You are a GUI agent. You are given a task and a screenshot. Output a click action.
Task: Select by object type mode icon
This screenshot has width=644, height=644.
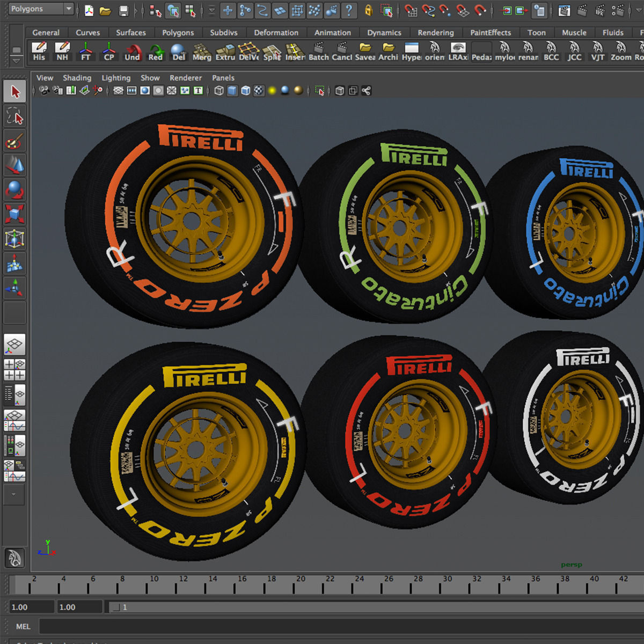click(x=173, y=10)
